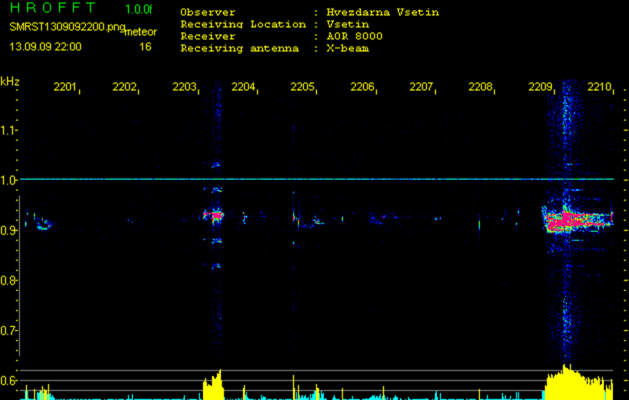Click the 0.7 frequency axis label
629x400 pixels.
(10, 330)
